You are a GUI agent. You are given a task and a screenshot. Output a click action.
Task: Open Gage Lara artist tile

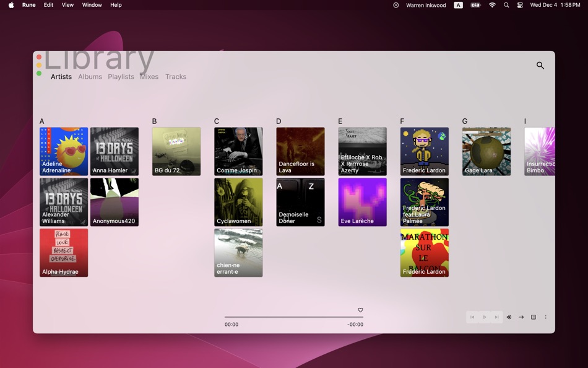coord(486,151)
